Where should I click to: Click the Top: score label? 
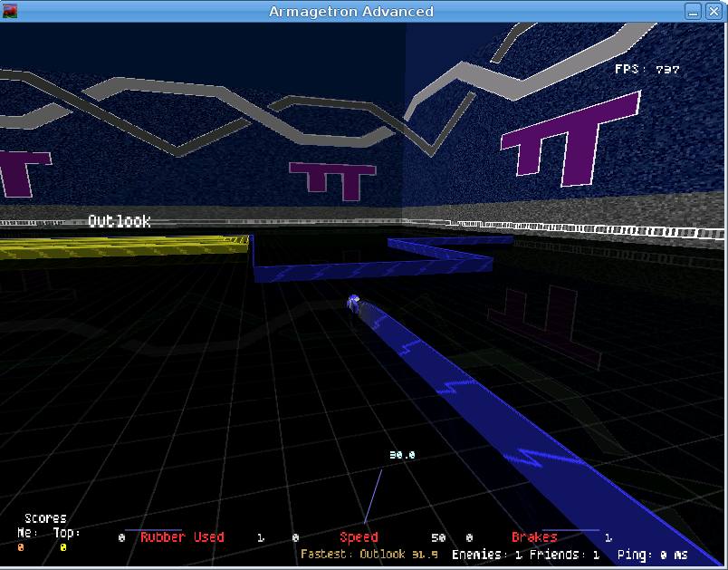(66, 532)
